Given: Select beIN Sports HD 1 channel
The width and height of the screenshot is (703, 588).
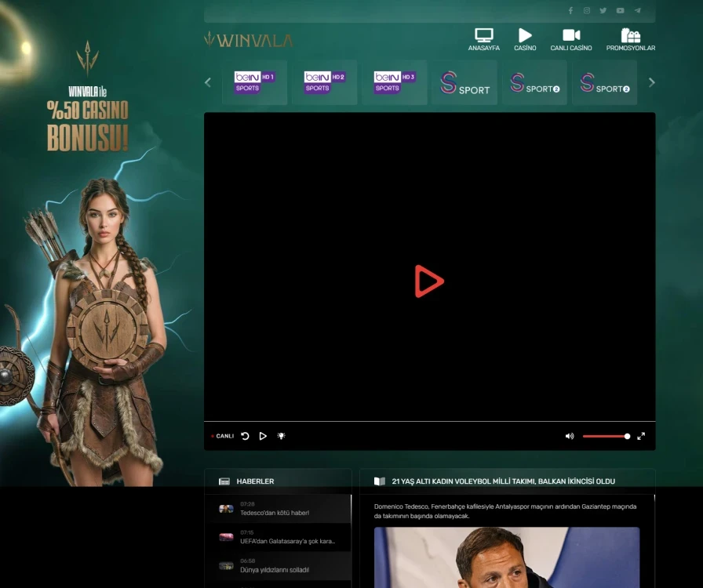Looking at the screenshot, I should (254, 82).
